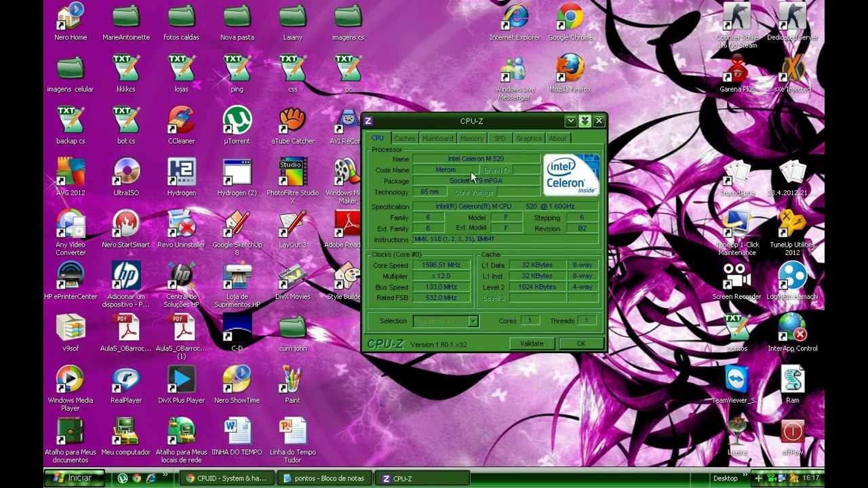Launch Google SketchUp 8
The height and width of the screenshot is (488, 868).
click(x=237, y=233)
